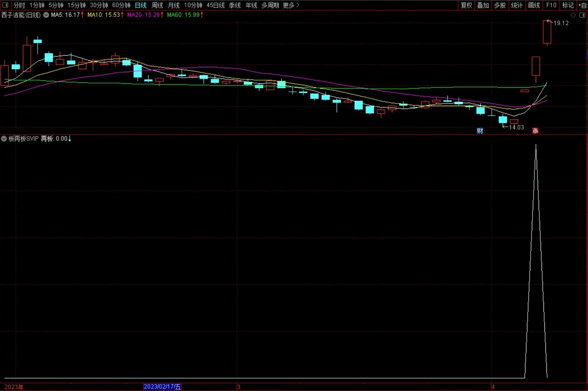Expand the 板再板SVIP indicator dropdown
Viewport: 588px width, 391px height.
(4, 139)
